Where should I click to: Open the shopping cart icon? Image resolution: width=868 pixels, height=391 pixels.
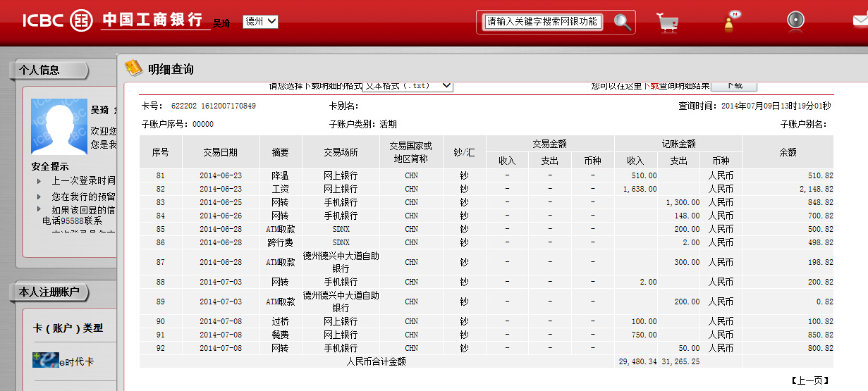[667, 22]
